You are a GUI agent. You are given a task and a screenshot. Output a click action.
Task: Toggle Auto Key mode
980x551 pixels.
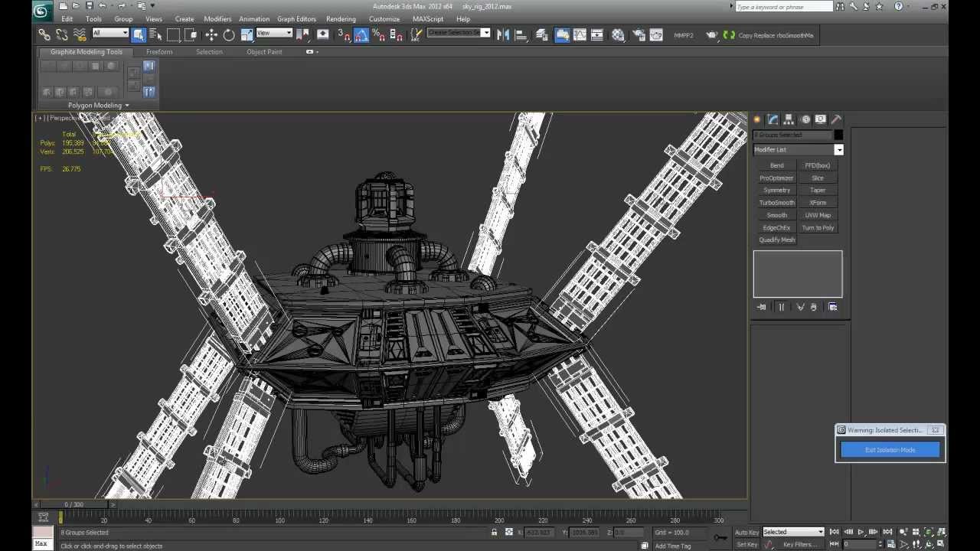746,532
